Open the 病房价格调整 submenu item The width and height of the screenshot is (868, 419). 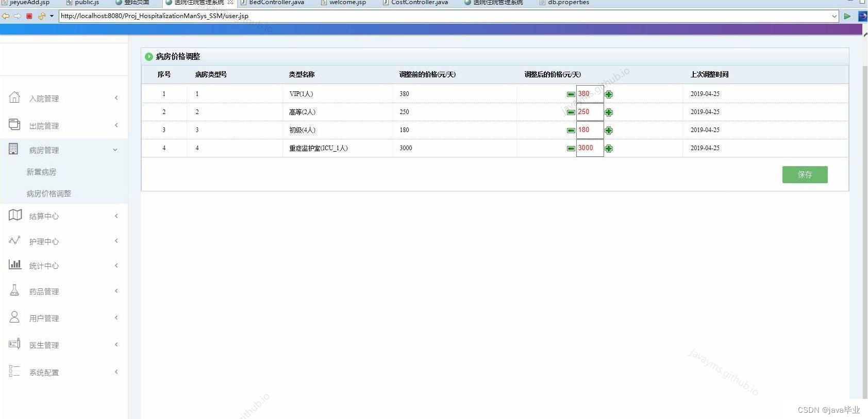tap(49, 194)
